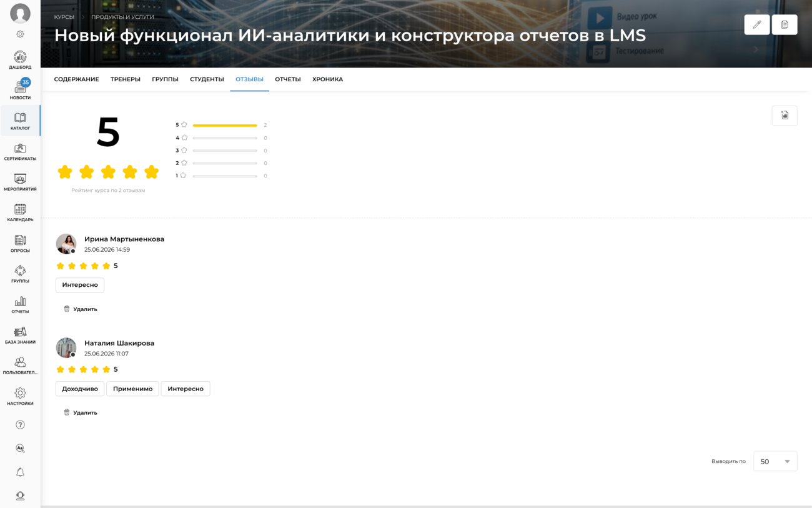This screenshot has height=508, width=812.
Task: Open the notifications bell icon
Action: pyautogui.click(x=20, y=472)
